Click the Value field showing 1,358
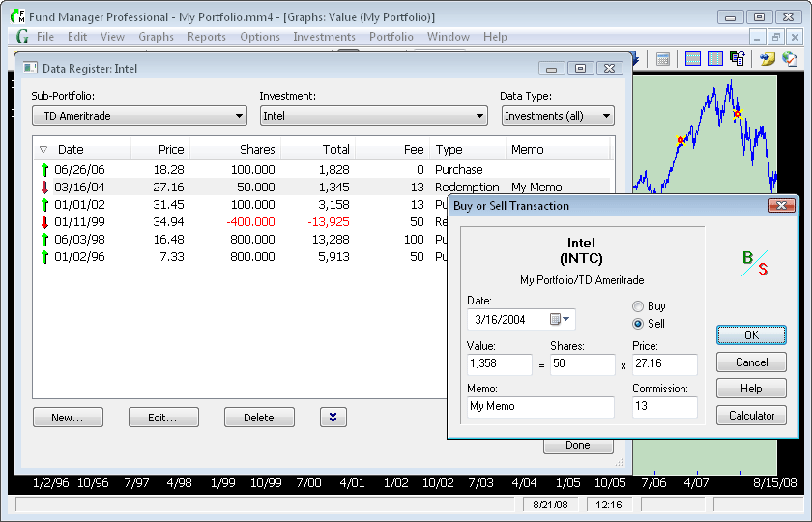The height and width of the screenshot is (522, 812). coord(499,364)
